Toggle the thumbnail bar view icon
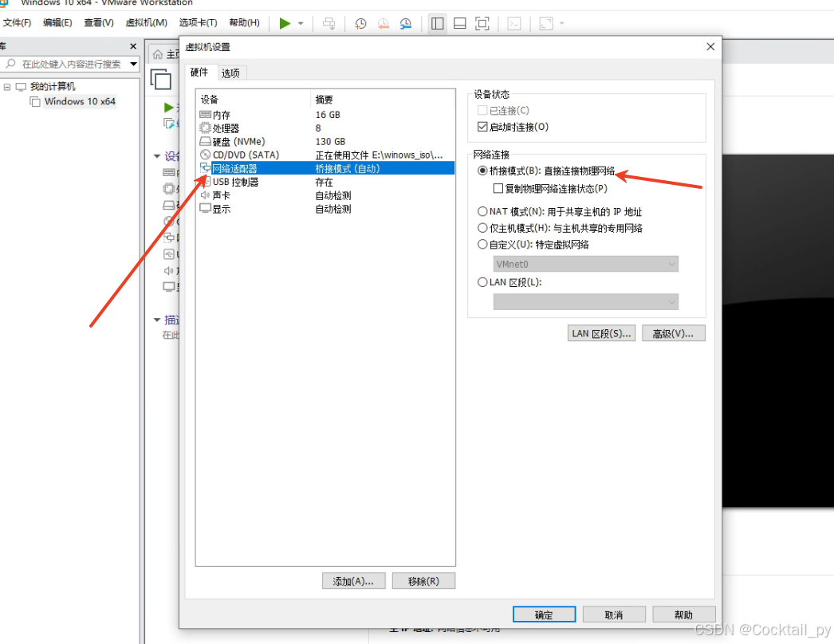Image resolution: width=834 pixels, height=644 pixels. 459,23
